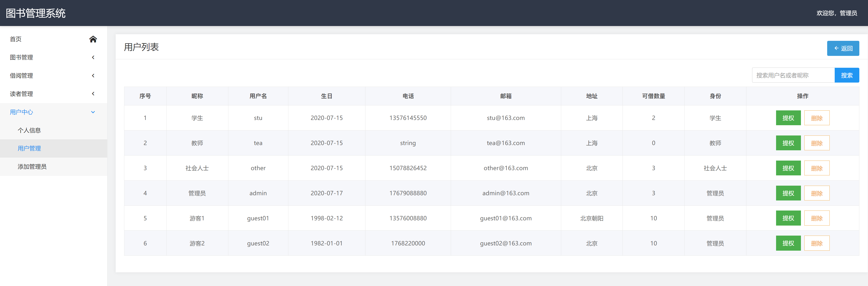Click the blue 搜索 button
Image resolution: width=868 pixels, height=286 pixels.
(846, 75)
